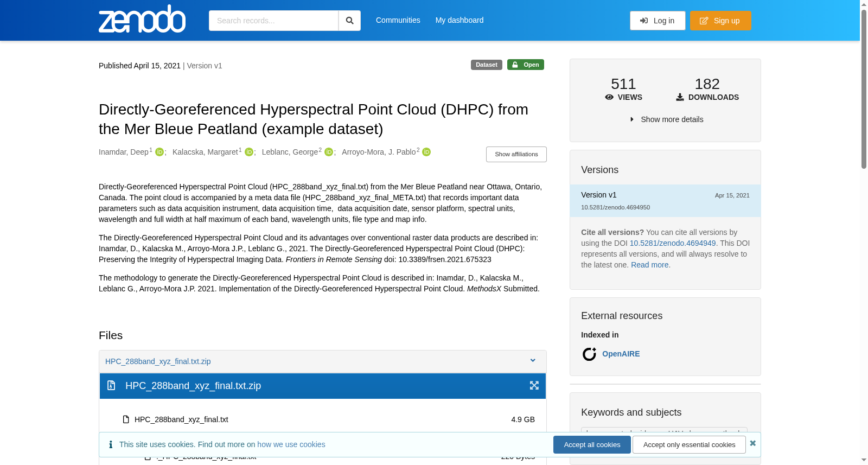Click the Open access badge
868x465 pixels.
pos(526,65)
